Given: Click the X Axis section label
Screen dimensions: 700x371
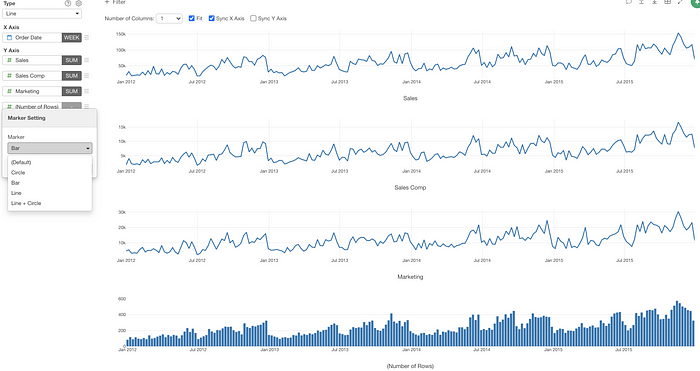Looking at the screenshot, I should tap(12, 27).
